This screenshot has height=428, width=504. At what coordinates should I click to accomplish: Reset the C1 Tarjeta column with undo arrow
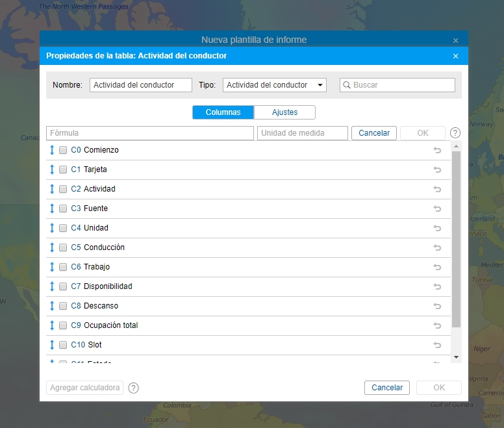click(x=437, y=170)
